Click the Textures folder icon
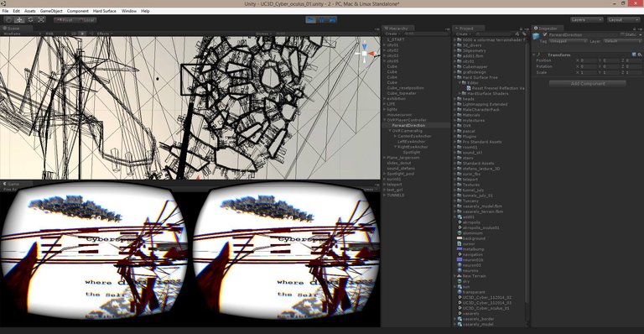 point(460,185)
